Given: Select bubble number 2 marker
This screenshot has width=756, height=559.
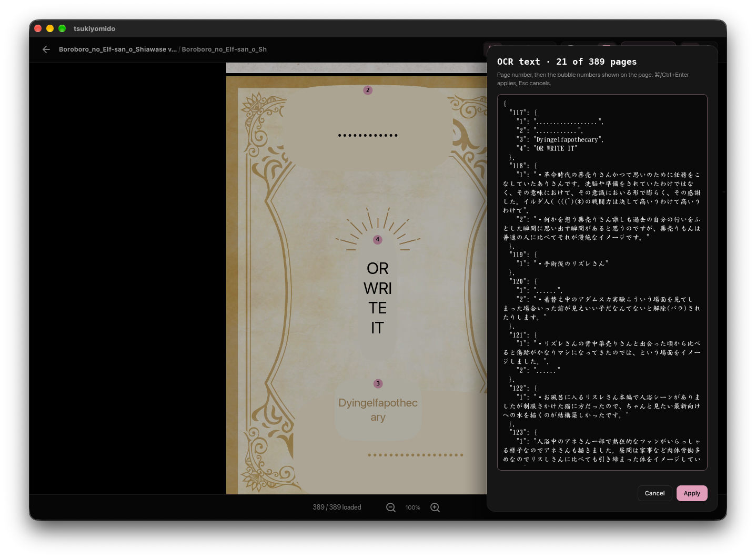Looking at the screenshot, I should click(x=368, y=90).
